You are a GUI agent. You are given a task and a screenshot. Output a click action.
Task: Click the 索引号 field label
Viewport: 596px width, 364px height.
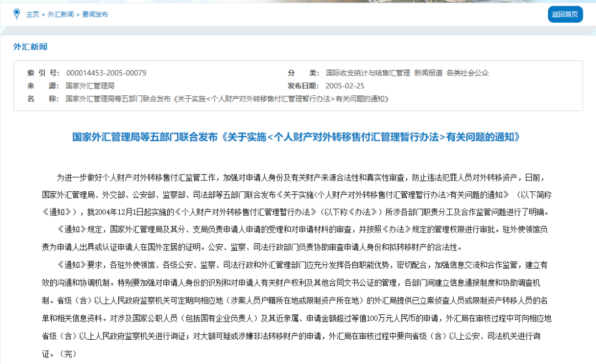point(42,73)
